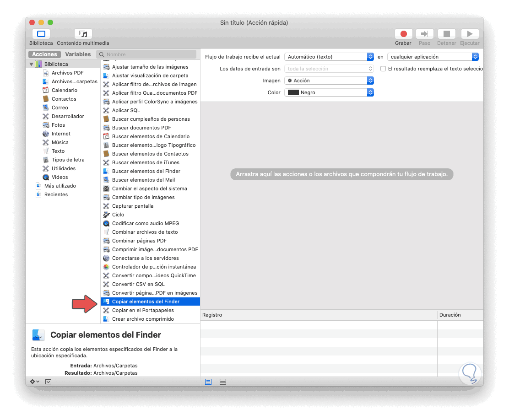Toggle the list view icon at bottom center

coord(208,382)
